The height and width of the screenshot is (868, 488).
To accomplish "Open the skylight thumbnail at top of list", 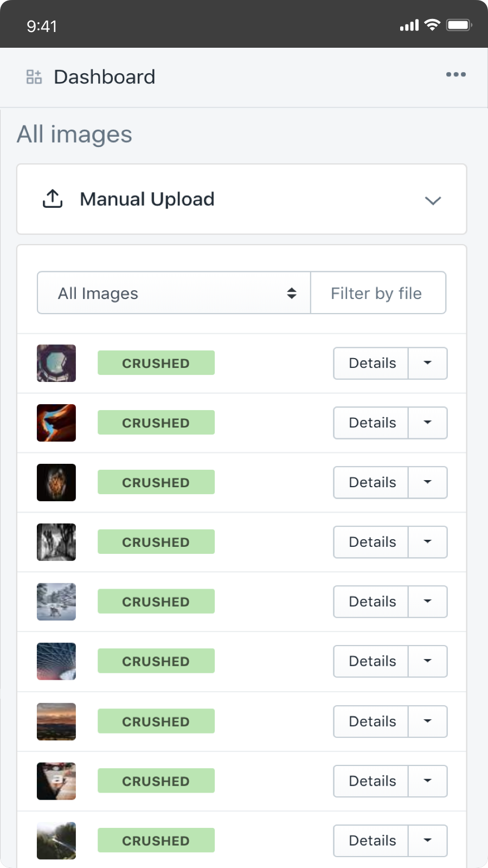I will (56, 363).
